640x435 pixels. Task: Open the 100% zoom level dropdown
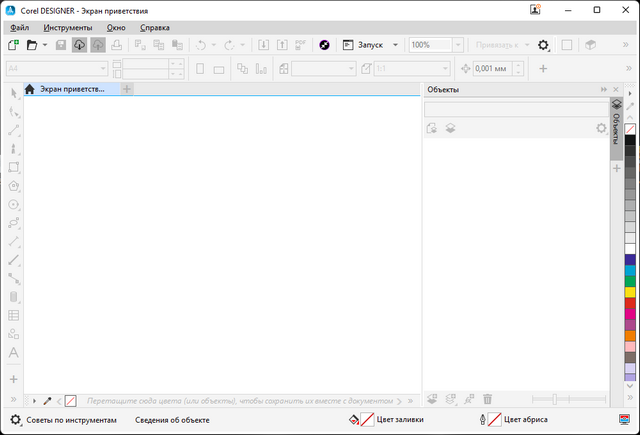point(458,45)
